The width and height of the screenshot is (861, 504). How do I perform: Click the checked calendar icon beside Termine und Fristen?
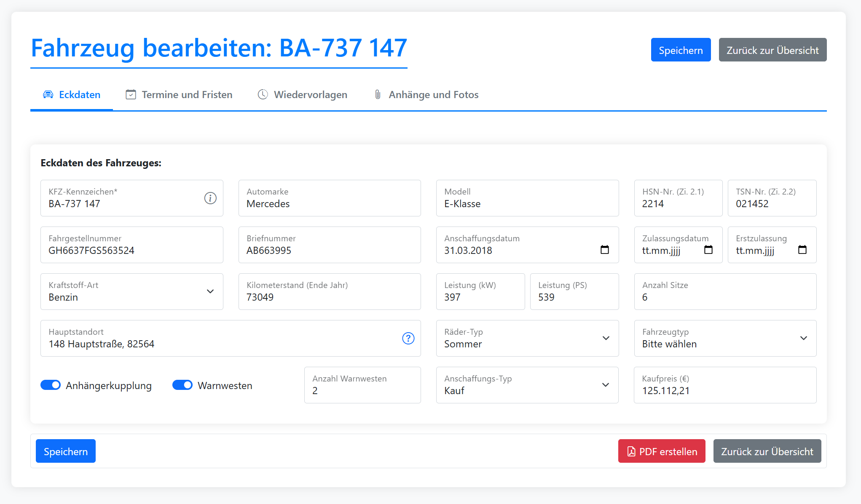131,94
